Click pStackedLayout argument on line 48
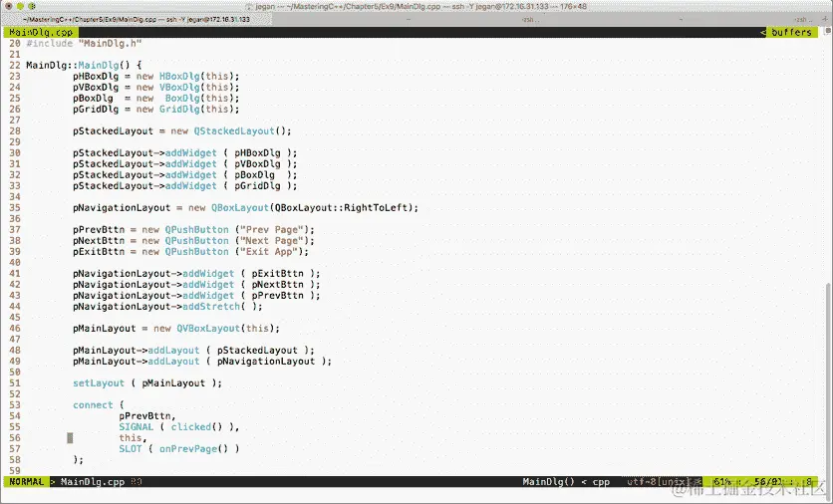The image size is (833, 504). click(x=258, y=351)
